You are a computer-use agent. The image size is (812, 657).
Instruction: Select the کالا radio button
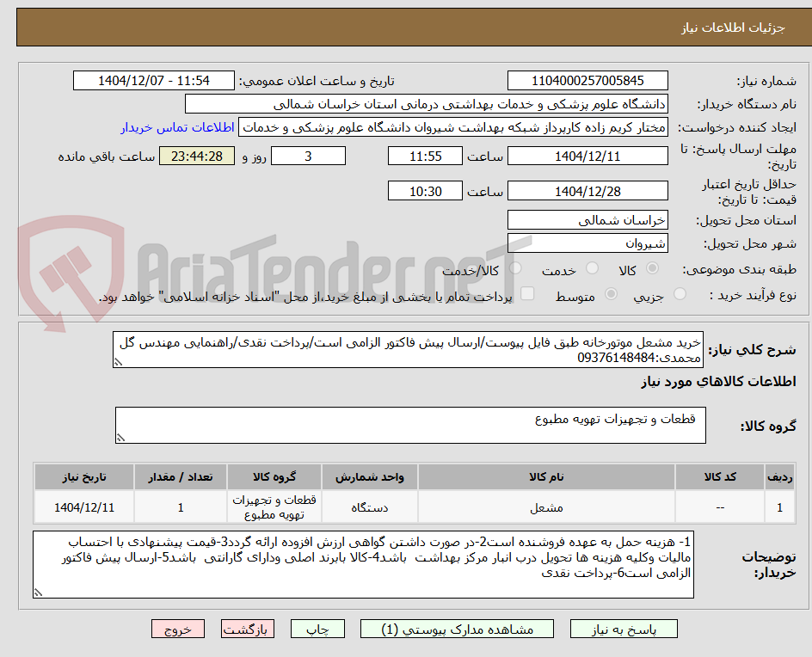(x=653, y=268)
